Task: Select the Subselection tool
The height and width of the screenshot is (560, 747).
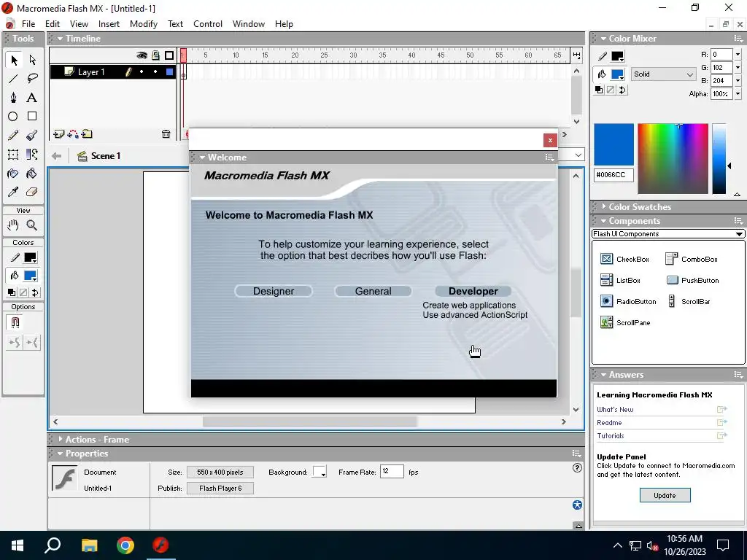Action: pos(32,60)
